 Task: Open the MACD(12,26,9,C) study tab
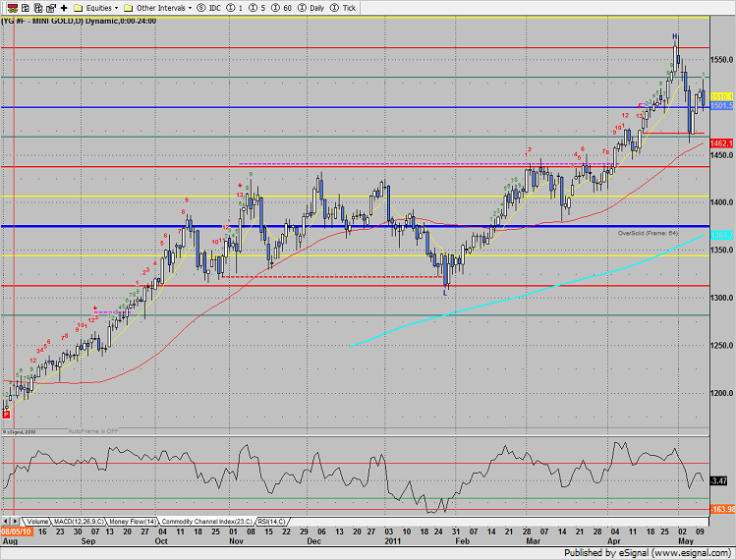[x=79, y=521]
